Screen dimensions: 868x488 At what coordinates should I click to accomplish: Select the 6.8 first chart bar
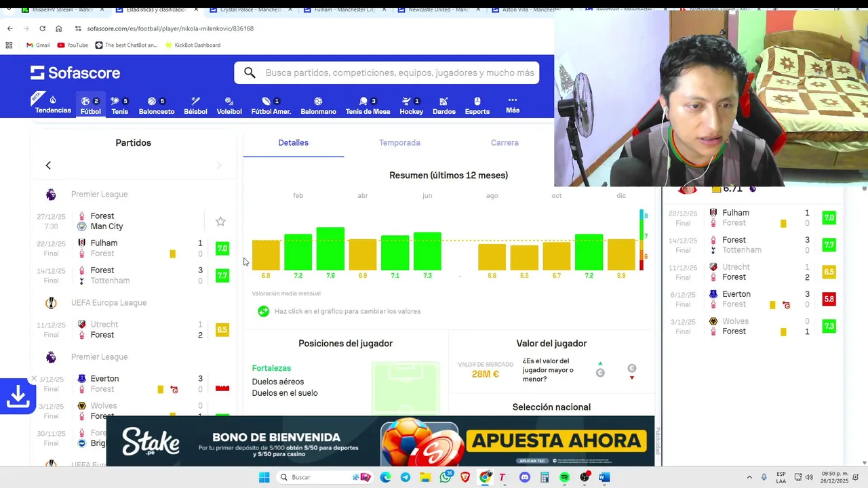pyautogui.click(x=266, y=255)
